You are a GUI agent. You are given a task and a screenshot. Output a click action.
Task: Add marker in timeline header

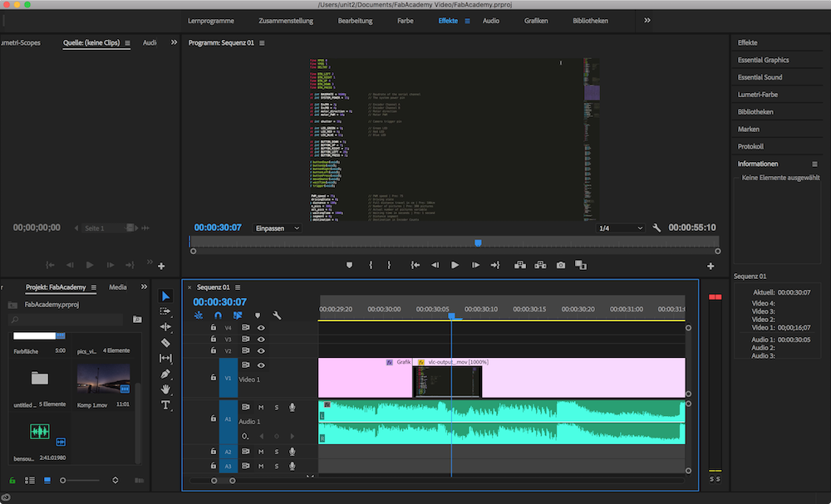(258, 316)
